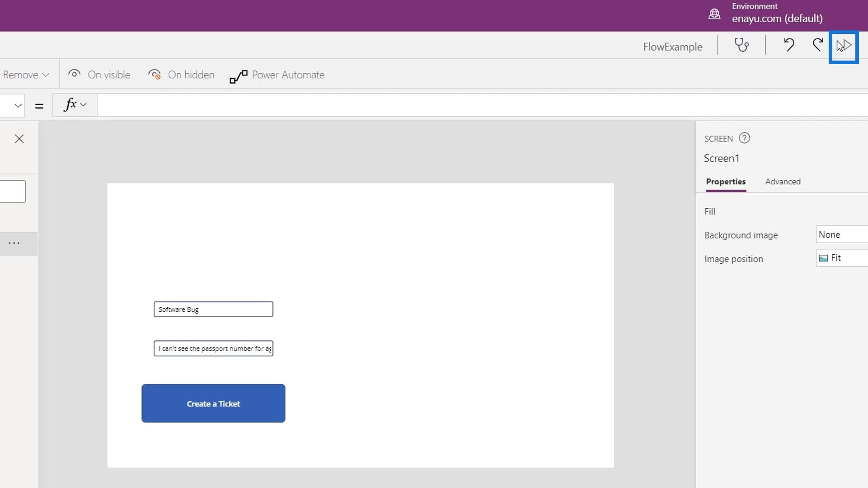
Task: Close the left pane with X
Action: coord(19,139)
